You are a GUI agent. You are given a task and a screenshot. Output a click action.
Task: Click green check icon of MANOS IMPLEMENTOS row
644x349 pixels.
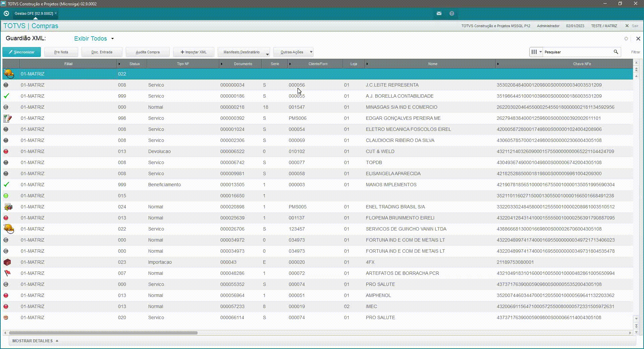click(6, 185)
